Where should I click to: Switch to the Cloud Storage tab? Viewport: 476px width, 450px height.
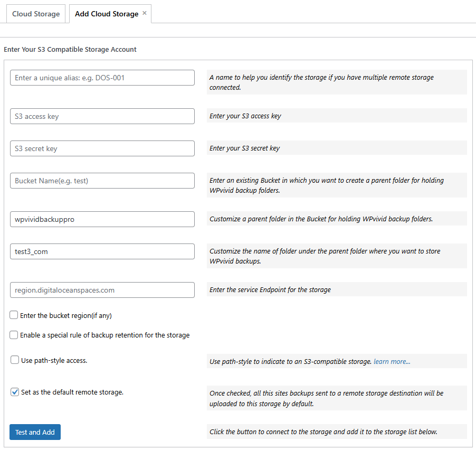[x=36, y=13]
